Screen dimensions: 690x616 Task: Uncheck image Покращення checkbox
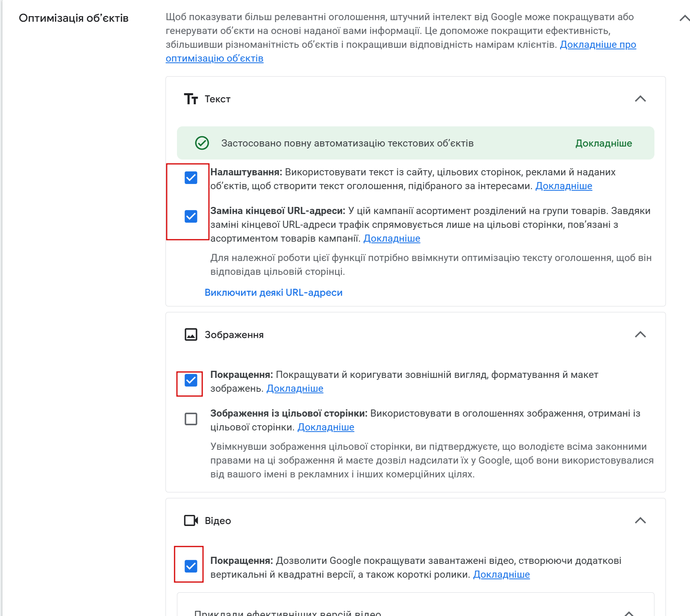191,380
